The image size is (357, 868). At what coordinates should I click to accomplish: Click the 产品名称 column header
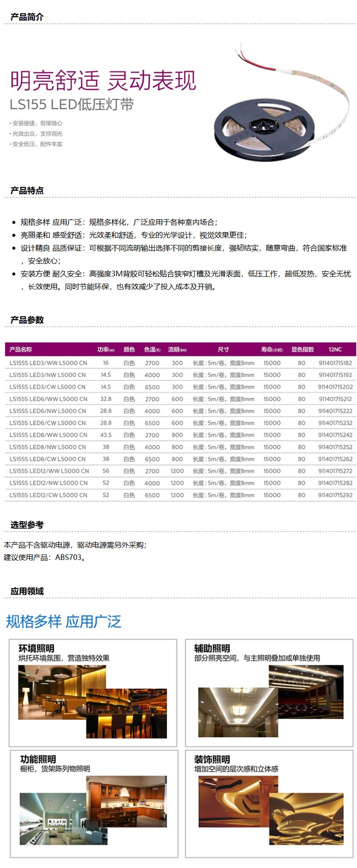point(21,350)
